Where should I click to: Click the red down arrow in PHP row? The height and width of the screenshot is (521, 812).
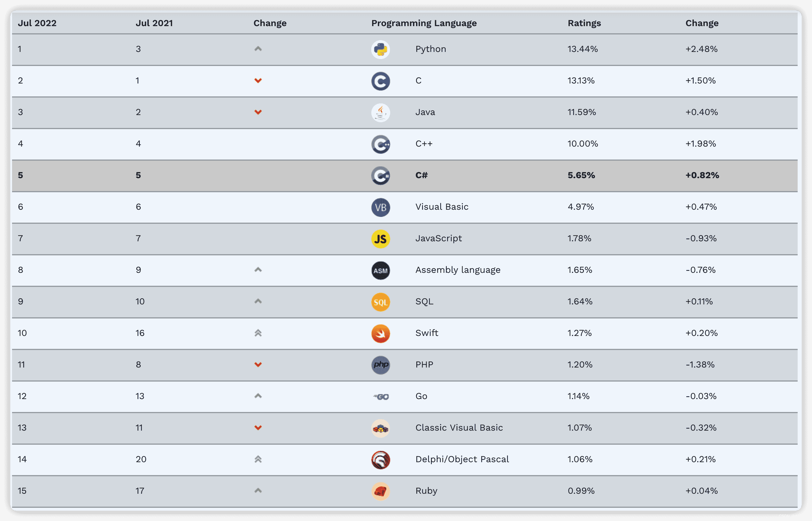tap(258, 365)
